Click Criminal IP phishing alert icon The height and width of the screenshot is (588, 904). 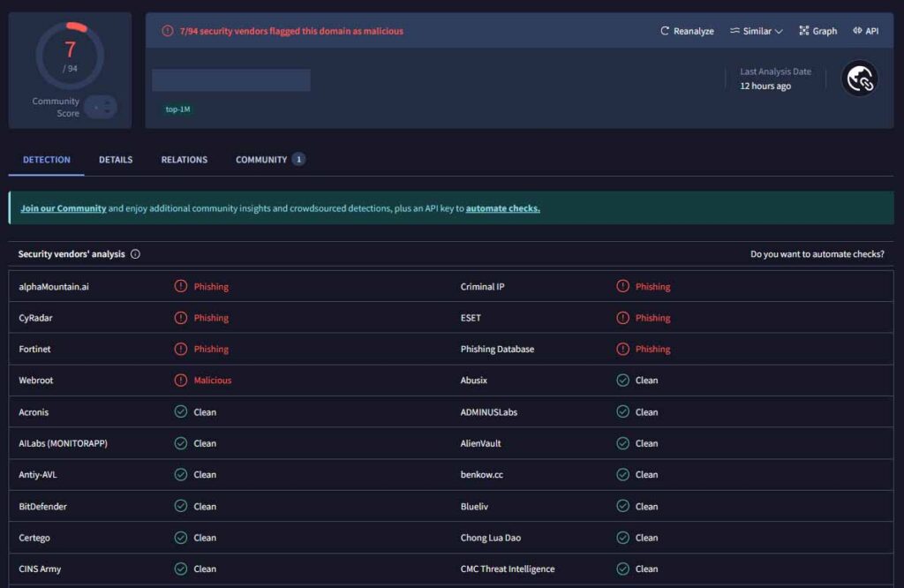(x=622, y=286)
